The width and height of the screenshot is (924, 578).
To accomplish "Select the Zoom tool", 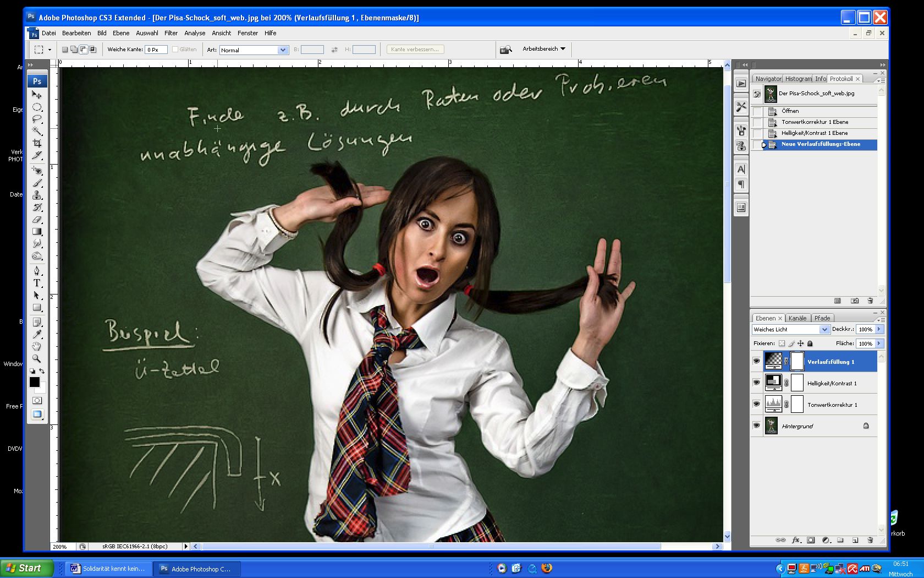I will point(37,358).
